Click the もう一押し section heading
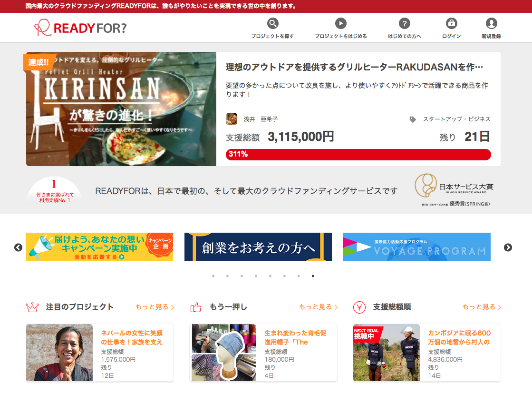The image size is (532, 394). [228, 307]
